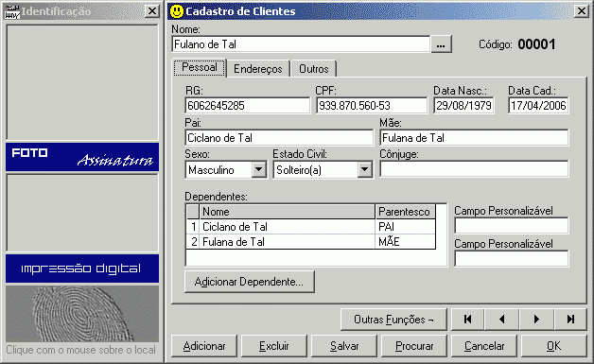Viewport: 594px width, 364px height.
Task: Click the Solteiro(a) combo box text
Action: pos(299,170)
